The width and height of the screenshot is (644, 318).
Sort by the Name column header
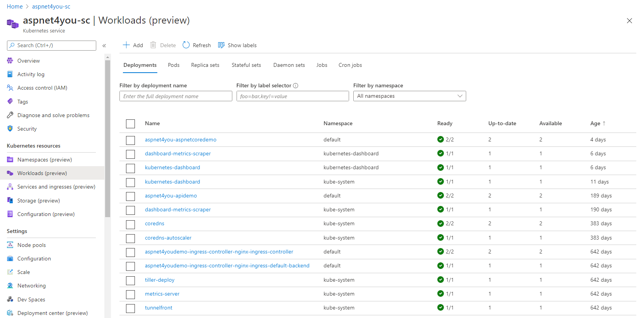click(152, 123)
